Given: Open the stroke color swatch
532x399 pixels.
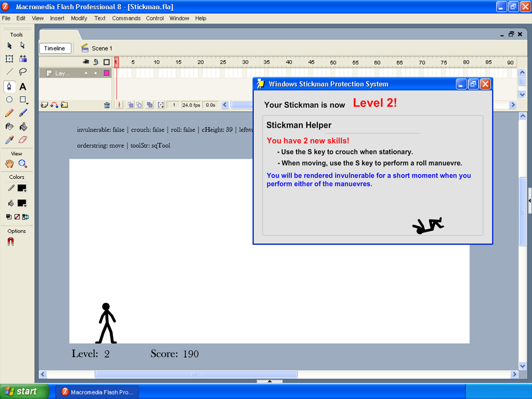Looking at the screenshot, I should click(22, 188).
